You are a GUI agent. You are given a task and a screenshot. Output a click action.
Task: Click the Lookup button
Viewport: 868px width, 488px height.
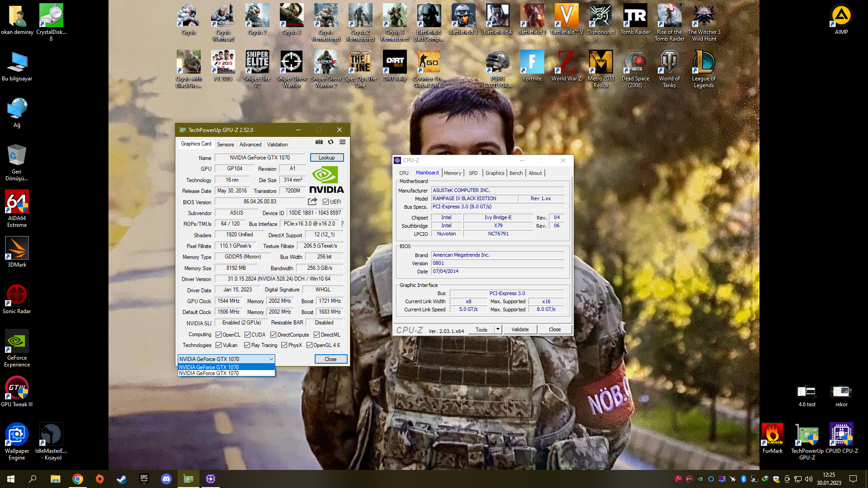pyautogui.click(x=326, y=158)
